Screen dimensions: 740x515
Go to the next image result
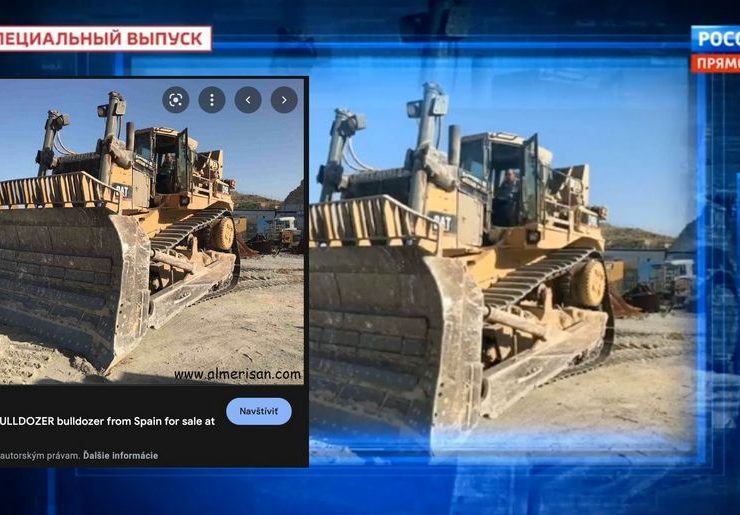[x=284, y=100]
